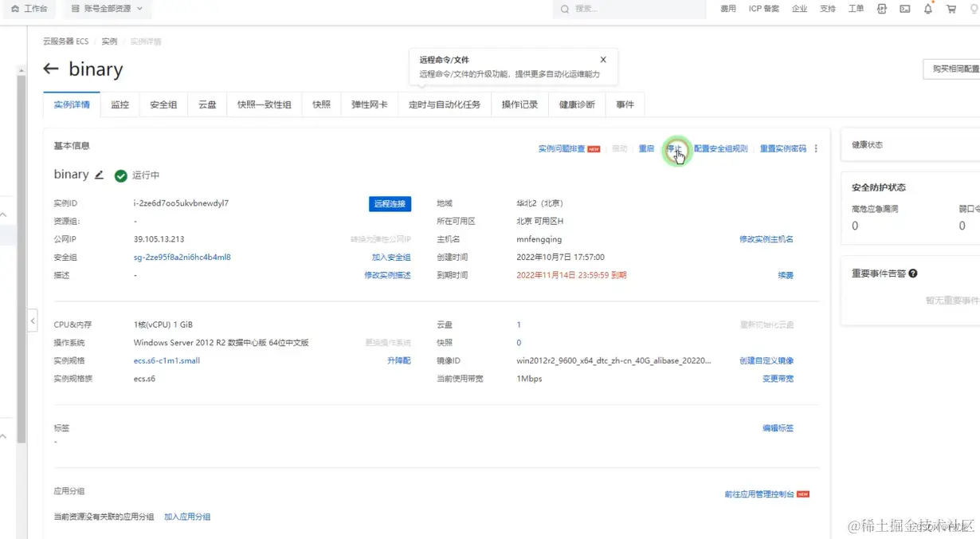
Task: Open the shopping cart icon
Action: coord(951,9)
